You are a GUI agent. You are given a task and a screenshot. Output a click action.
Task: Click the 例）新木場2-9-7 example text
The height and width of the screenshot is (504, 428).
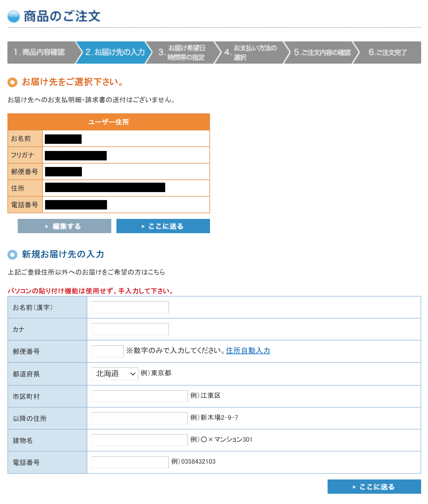point(214,417)
